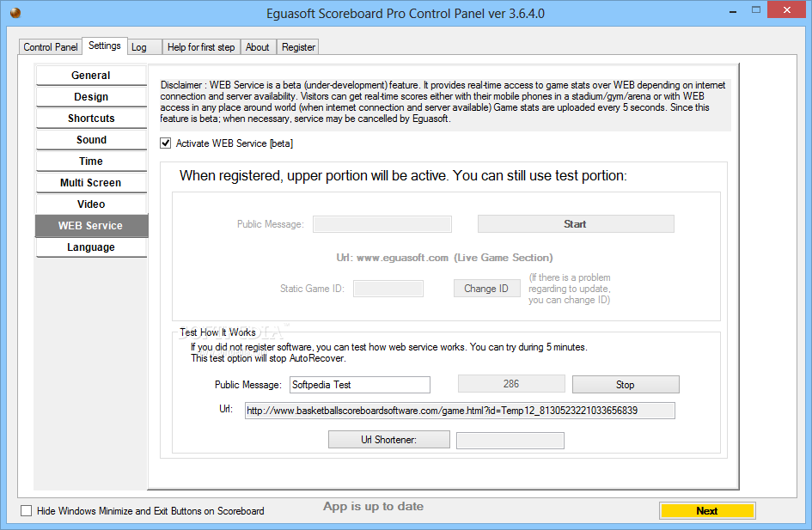
Task: Open General settings section
Action: pyautogui.click(x=91, y=75)
